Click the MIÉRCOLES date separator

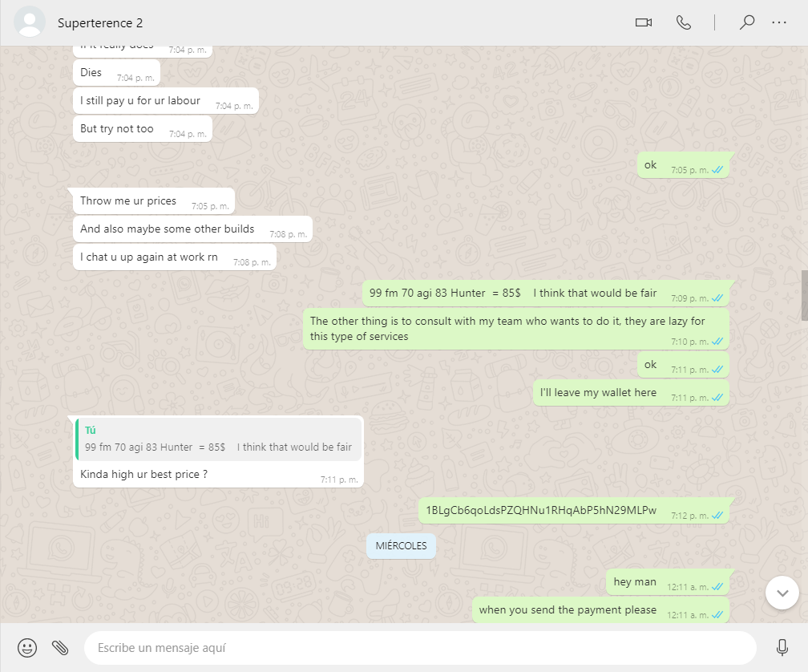(401, 546)
